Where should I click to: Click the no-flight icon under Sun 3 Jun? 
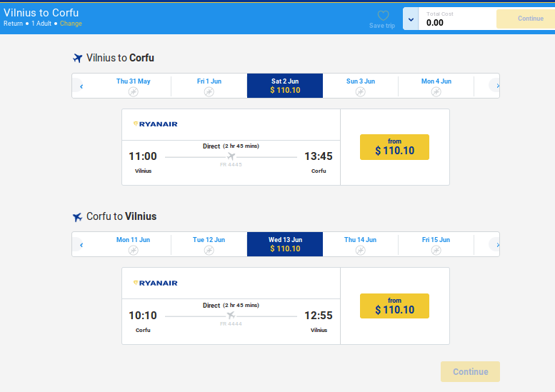(x=361, y=91)
